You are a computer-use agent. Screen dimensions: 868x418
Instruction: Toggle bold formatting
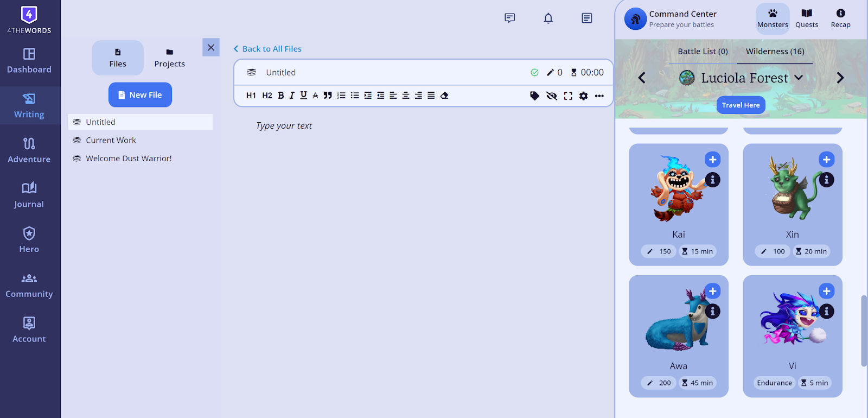click(x=281, y=96)
